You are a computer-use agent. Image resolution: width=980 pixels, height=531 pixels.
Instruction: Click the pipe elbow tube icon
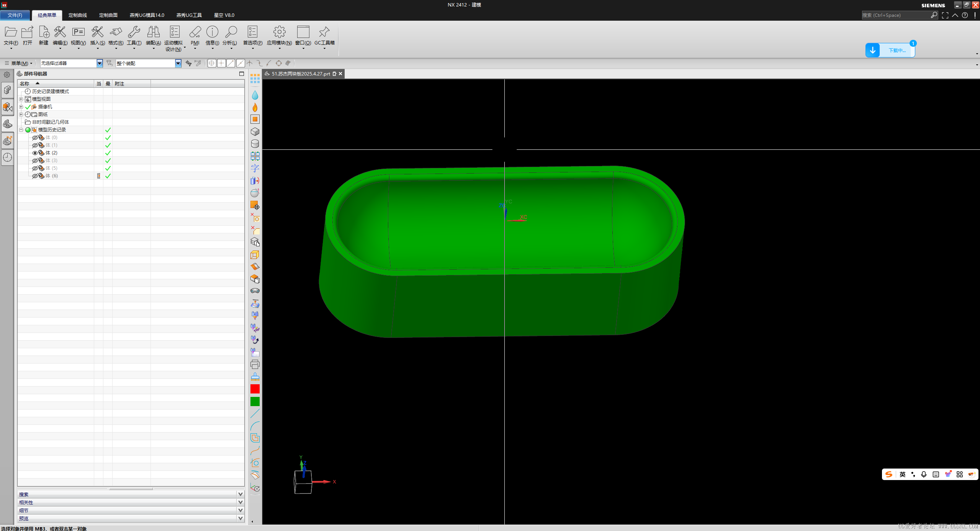(255, 291)
